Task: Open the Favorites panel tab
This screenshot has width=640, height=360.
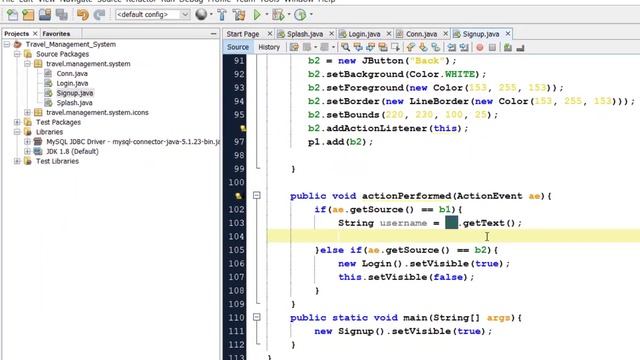Action: 56,34
